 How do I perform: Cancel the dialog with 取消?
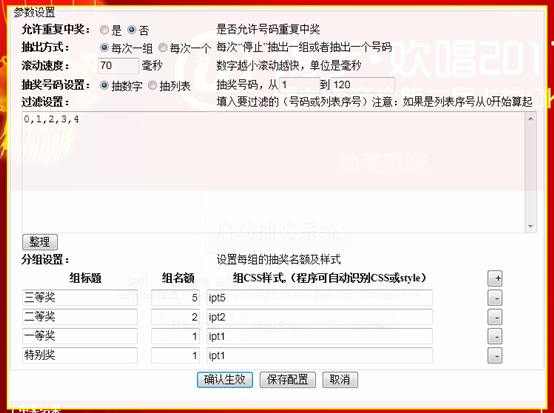(x=340, y=380)
